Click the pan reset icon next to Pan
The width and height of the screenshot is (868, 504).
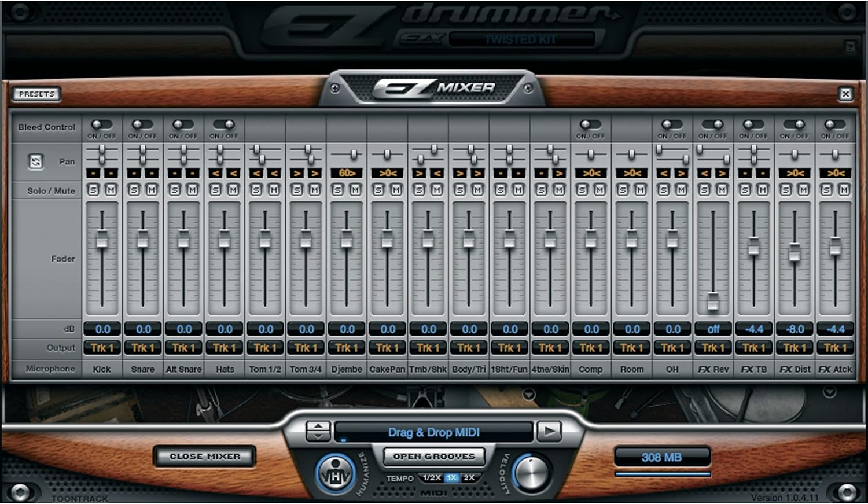point(35,161)
